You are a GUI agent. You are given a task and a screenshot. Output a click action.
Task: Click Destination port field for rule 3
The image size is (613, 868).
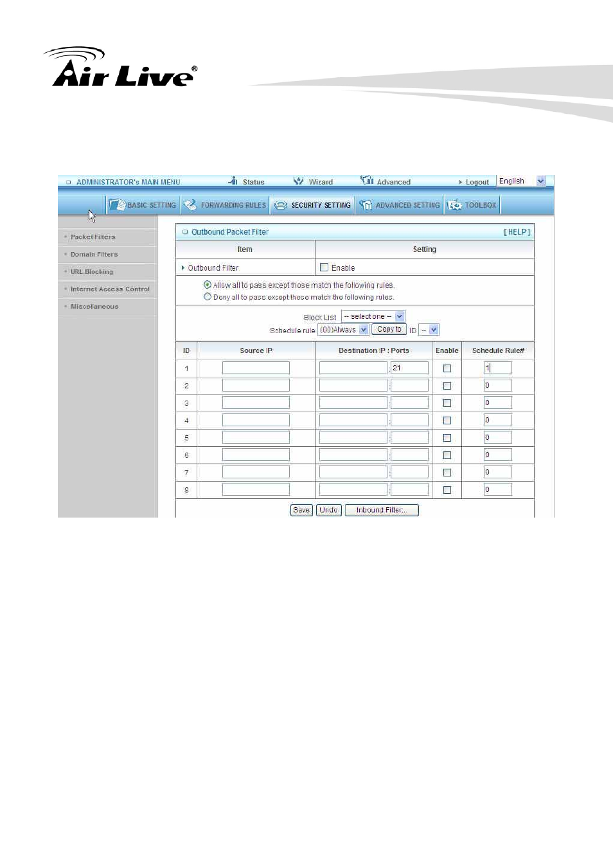click(x=409, y=402)
